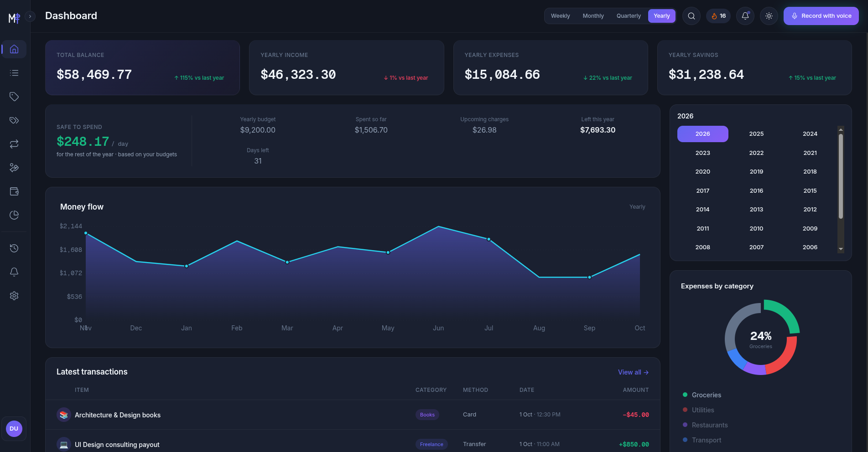
Task: Pick 2006 in the year list
Action: coord(810,247)
